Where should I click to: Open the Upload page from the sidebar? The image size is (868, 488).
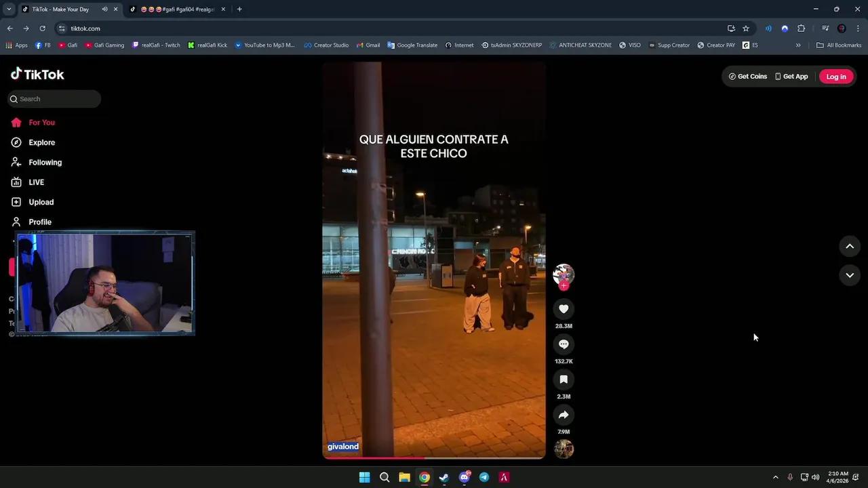tap(41, 201)
